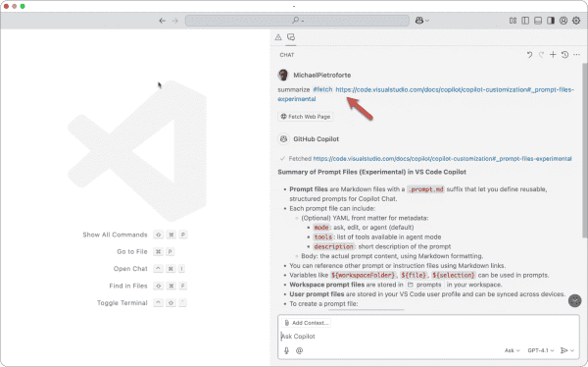
Task: Click MichaelPietroforte avatar image
Action: 283,75
